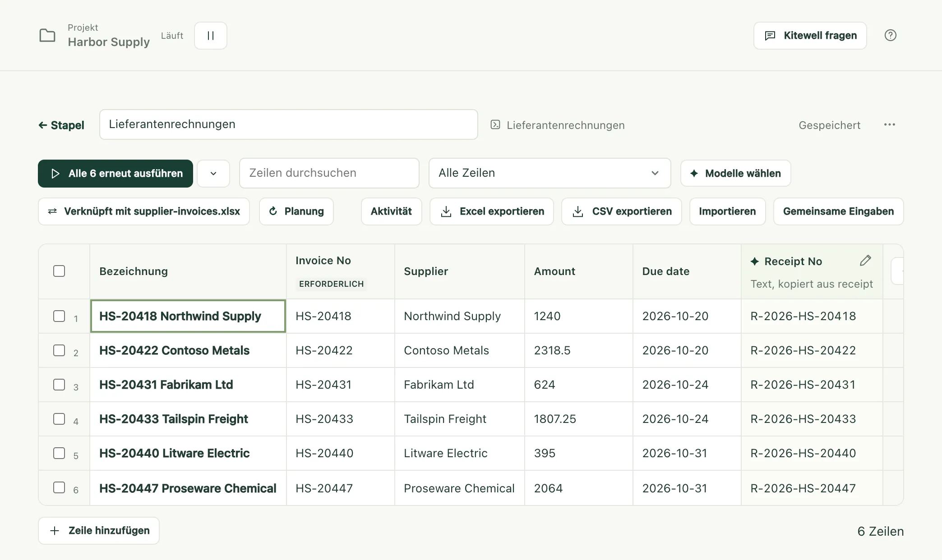Open Gemeinsame Eingaben
This screenshot has height=560, width=942.
click(838, 211)
